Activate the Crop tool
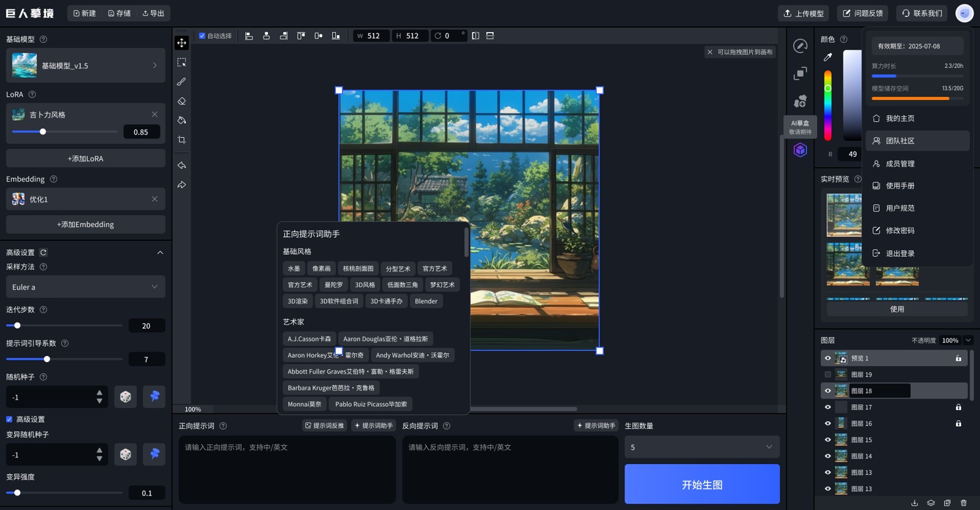 181,140
